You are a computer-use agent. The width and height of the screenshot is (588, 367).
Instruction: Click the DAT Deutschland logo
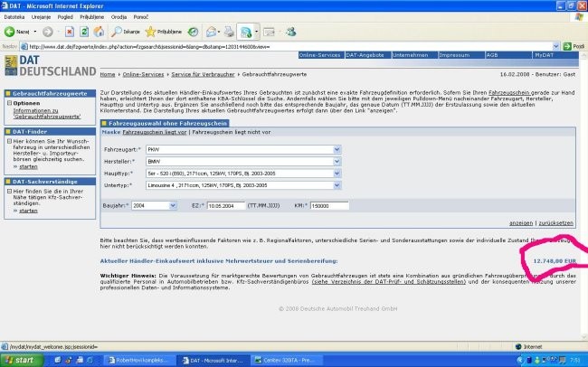click(x=51, y=66)
